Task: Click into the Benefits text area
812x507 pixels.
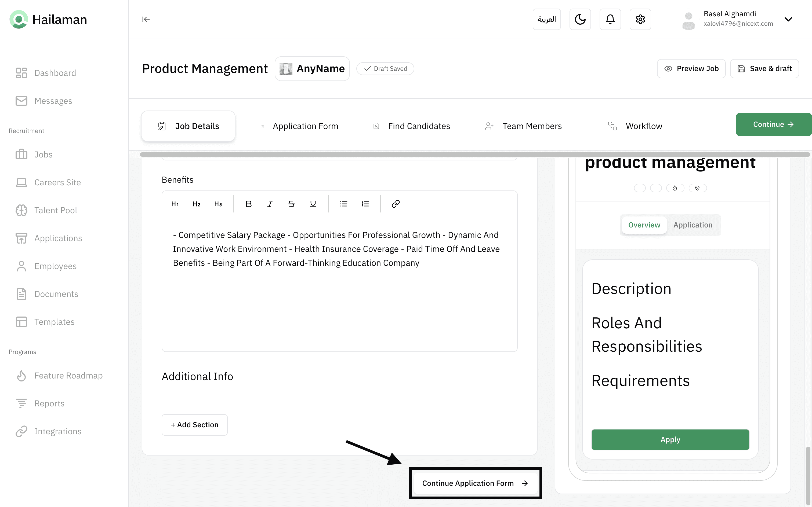Action: (x=339, y=302)
